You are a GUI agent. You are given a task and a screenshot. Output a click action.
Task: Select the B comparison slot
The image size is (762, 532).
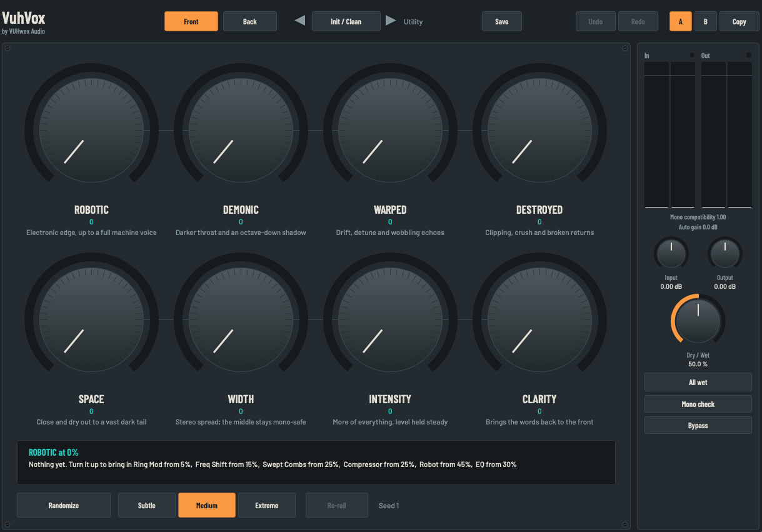tap(706, 21)
